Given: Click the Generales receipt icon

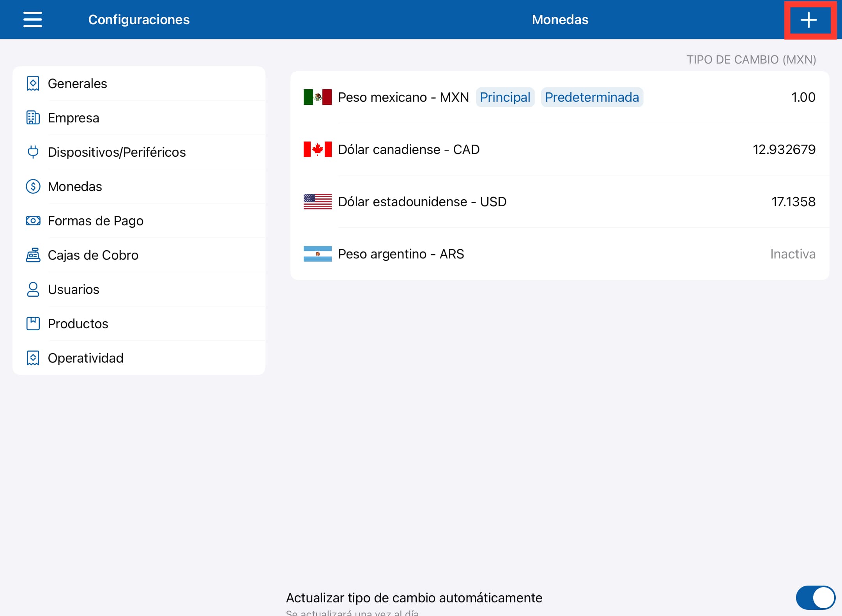Looking at the screenshot, I should click(x=33, y=83).
